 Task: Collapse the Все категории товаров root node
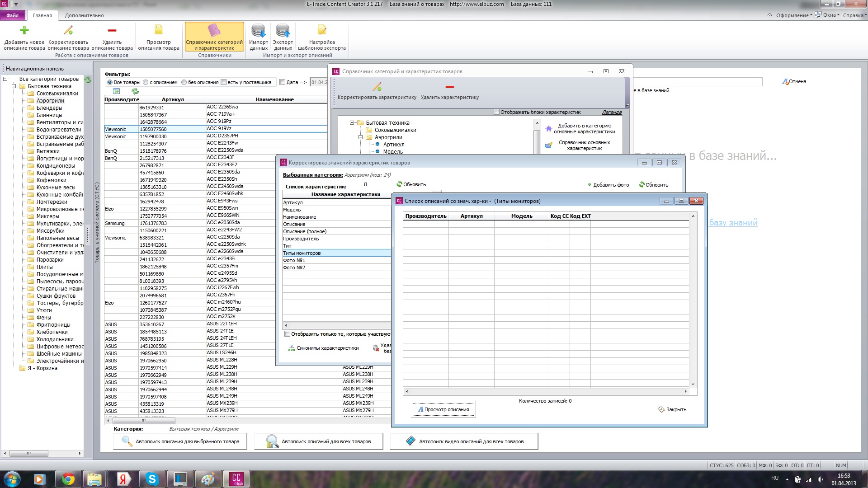[x=5, y=79]
